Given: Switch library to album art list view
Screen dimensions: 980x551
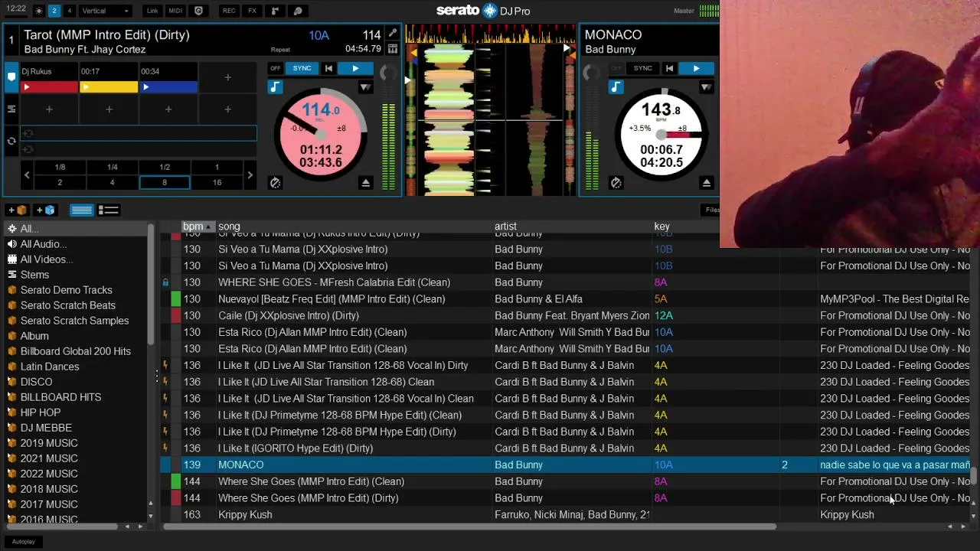Looking at the screenshot, I should point(109,210).
